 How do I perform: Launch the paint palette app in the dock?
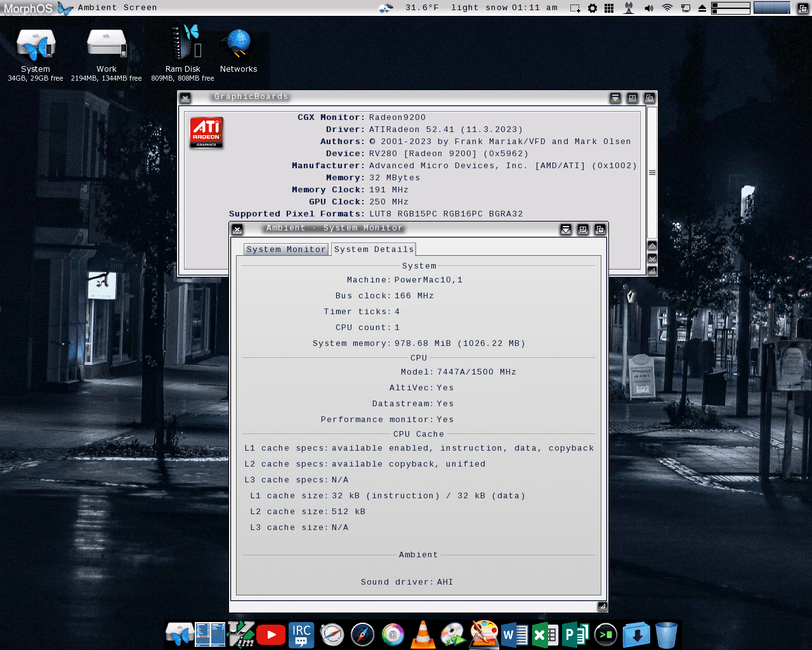click(484, 634)
